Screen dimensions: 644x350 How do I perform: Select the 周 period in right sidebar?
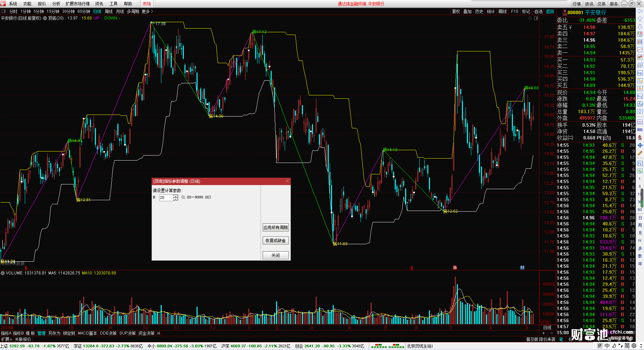pyautogui.click(x=640, y=225)
